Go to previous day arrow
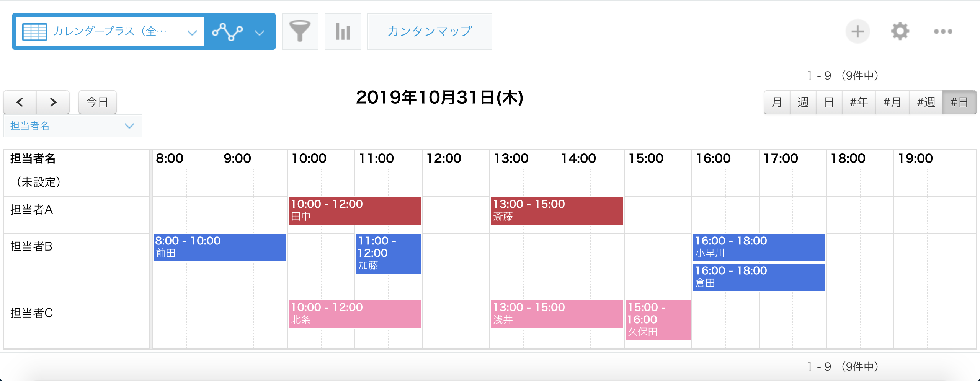The width and height of the screenshot is (980, 381). (x=20, y=102)
